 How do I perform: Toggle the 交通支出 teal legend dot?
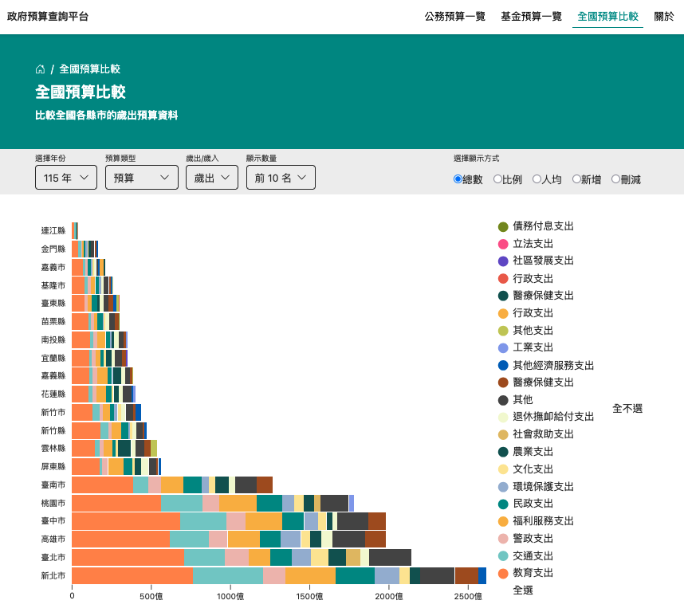(503, 555)
